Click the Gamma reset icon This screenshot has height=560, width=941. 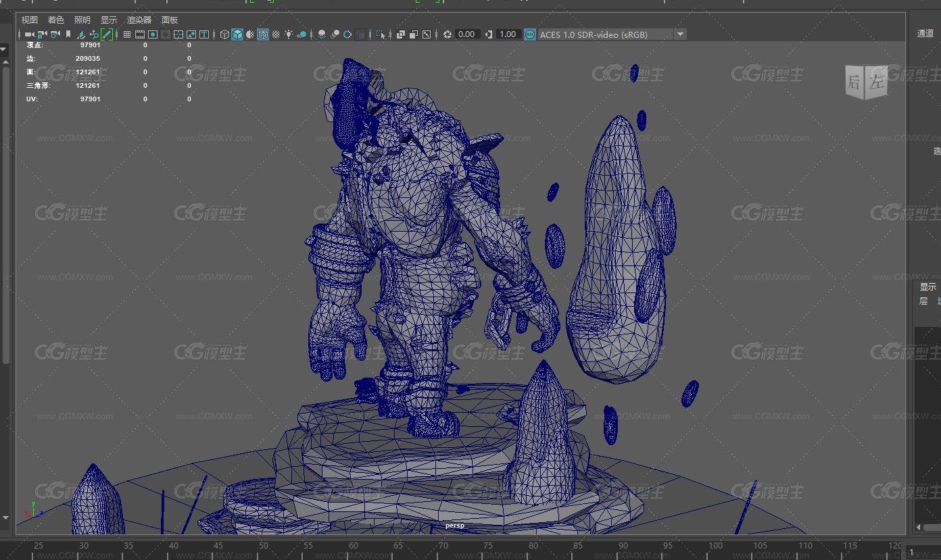pos(489,34)
